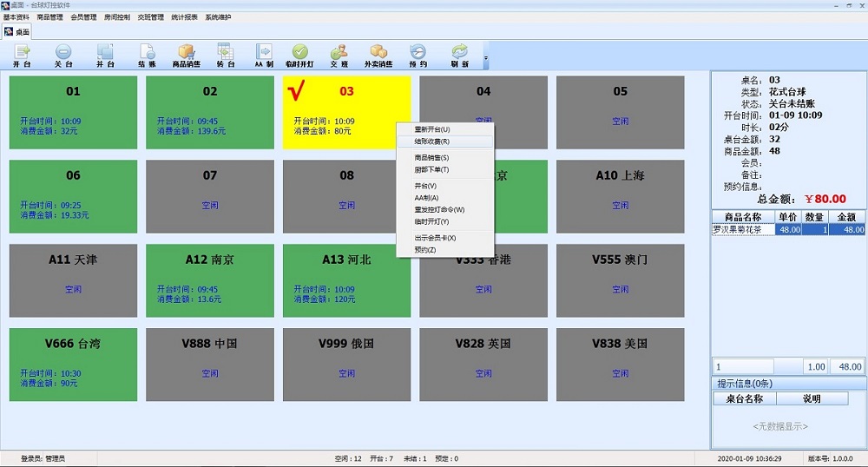Choose 出示会员卡(X) in the context menu
This screenshot has width=868, height=467.
445,238
